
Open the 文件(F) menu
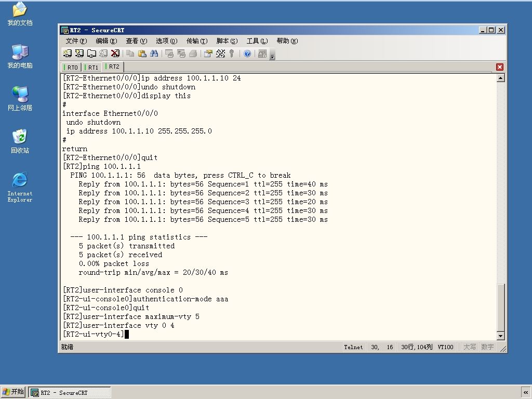click(76, 41)
